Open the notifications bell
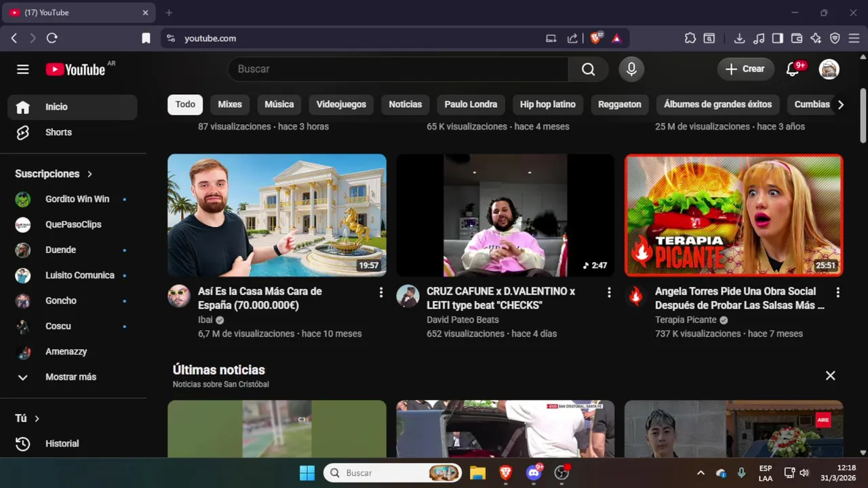The height and width of the screenshot is (488, 868). tap(792, 69)
